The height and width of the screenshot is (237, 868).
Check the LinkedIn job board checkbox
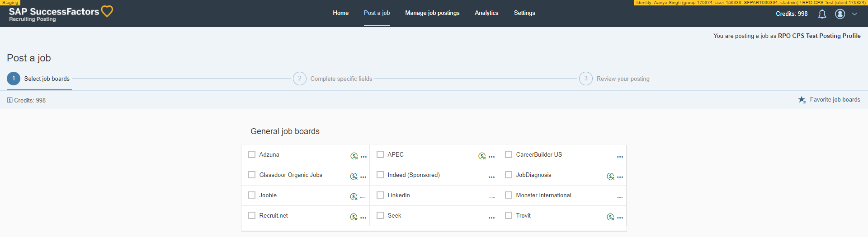tap(380, 195)
